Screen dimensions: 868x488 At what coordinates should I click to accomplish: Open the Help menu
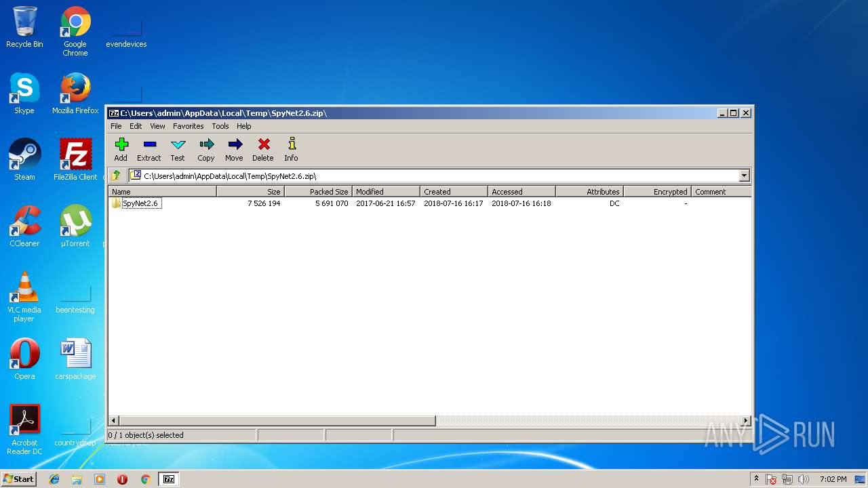[243, 126]
